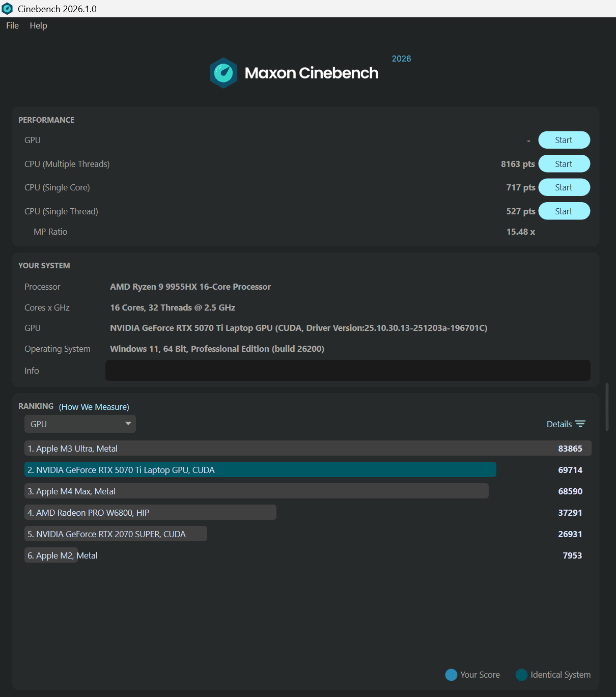
Task: Select the Apple M3 Ultra, Metal ranking row
Action: [307, 449]
